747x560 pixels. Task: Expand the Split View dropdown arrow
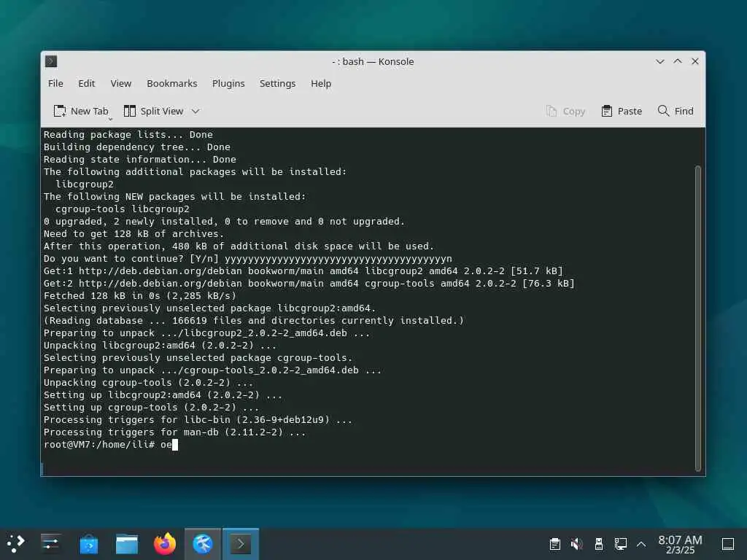point(196,111)
